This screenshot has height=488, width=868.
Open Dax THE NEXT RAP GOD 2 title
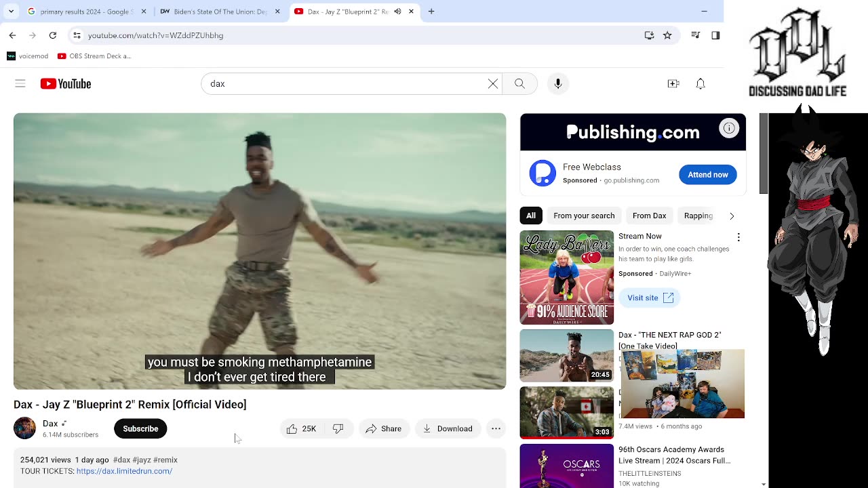click(x=669, y=340)
